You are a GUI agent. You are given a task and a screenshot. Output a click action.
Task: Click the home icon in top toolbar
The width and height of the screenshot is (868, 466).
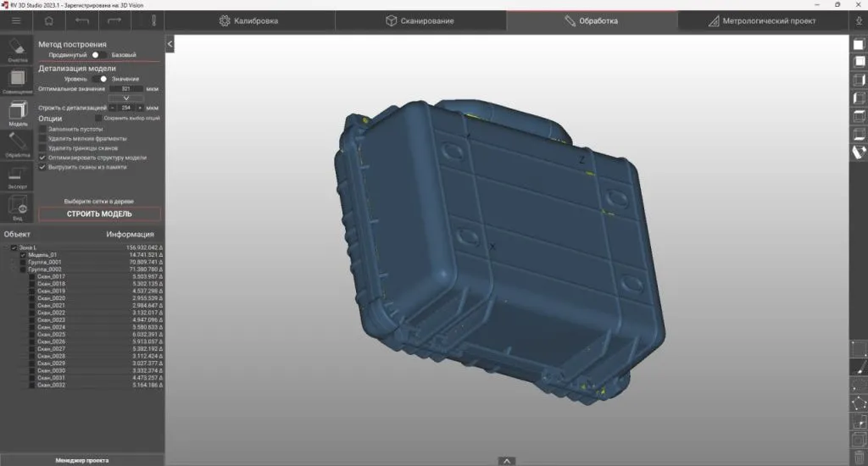click(x=48, y=20)
